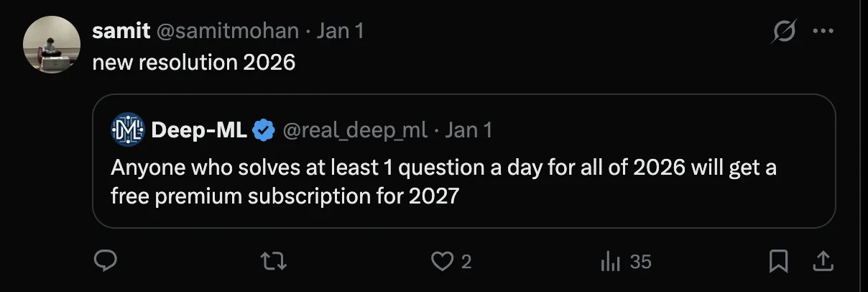Open the three-dot more options menu
This screenshot has width=868, height=292.
823,32
